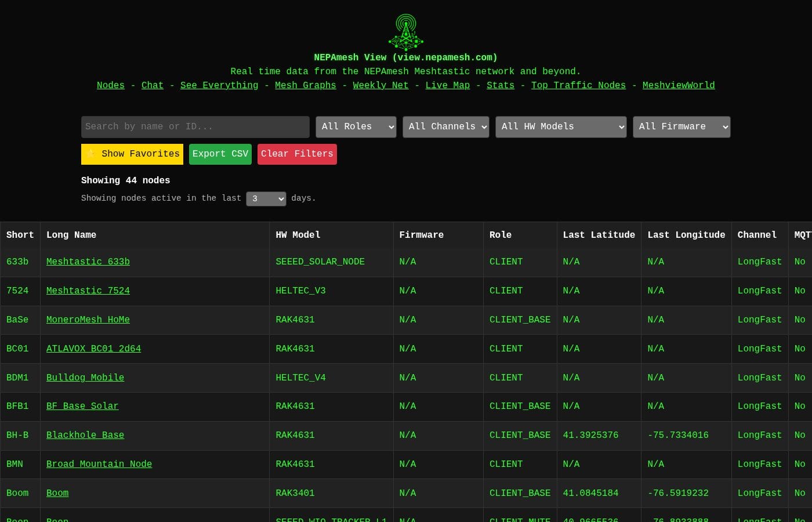Viewport: 812px width, 522px height.
Task: Open the MoneroMesh HoMe node
Action: 88,320
